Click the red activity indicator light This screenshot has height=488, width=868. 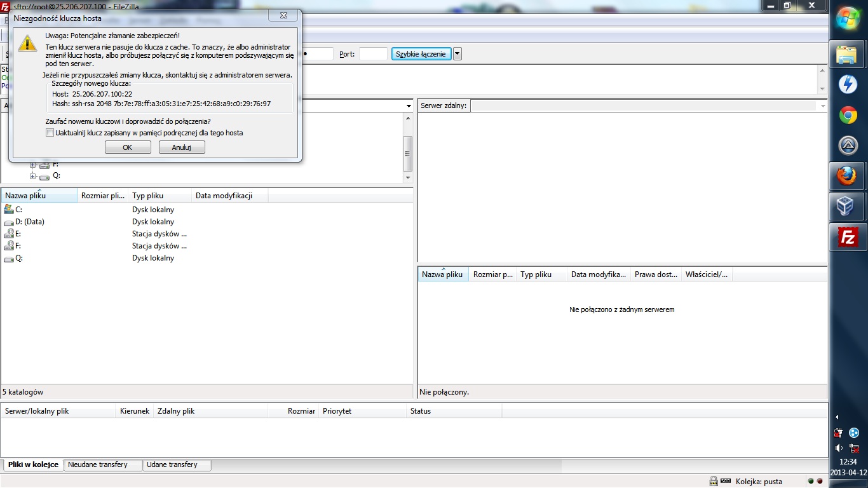(820, 481)
